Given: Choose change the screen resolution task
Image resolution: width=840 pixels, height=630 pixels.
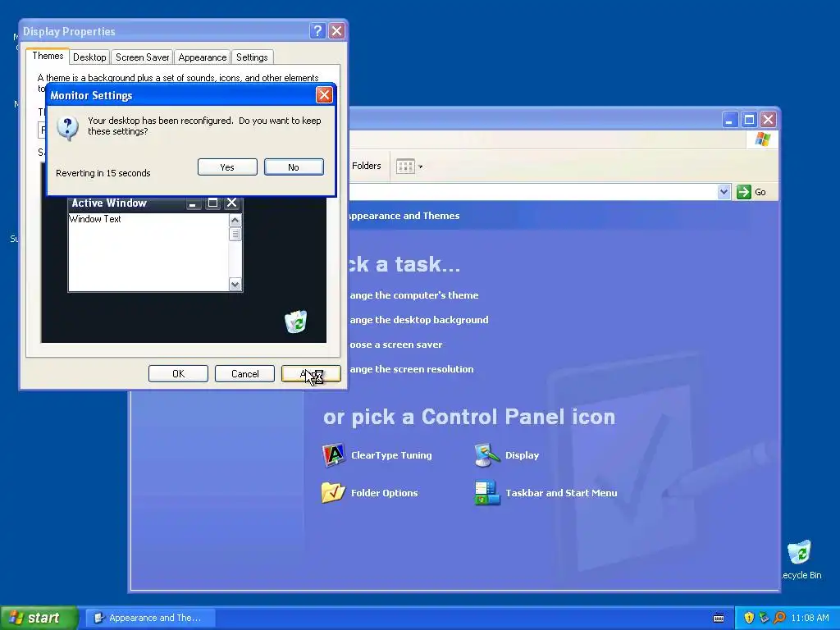Looking at the screenshot, I should (411, 369).
